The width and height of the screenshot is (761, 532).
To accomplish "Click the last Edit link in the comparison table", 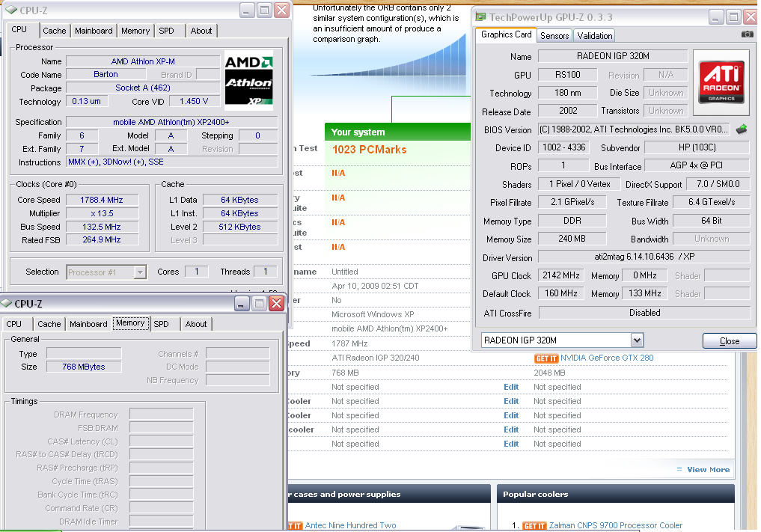I will [511, 444].
